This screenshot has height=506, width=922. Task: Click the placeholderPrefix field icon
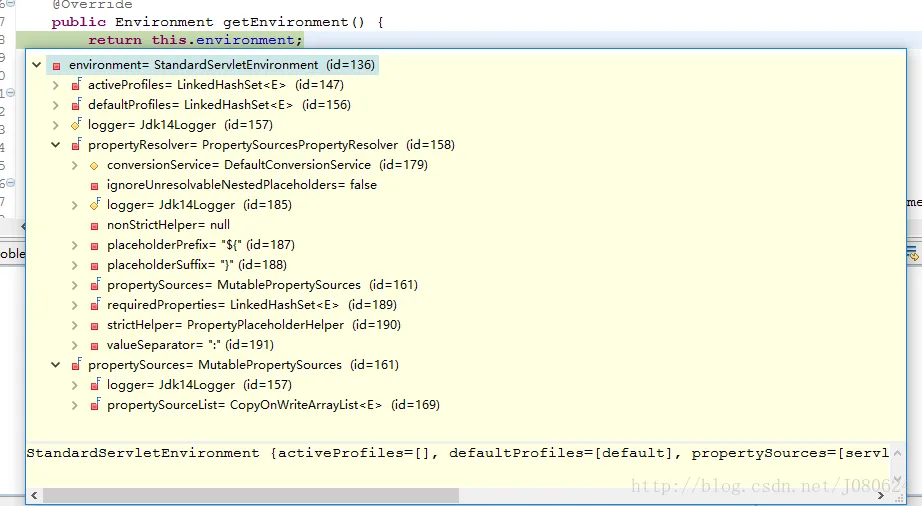tap(94, 246)
